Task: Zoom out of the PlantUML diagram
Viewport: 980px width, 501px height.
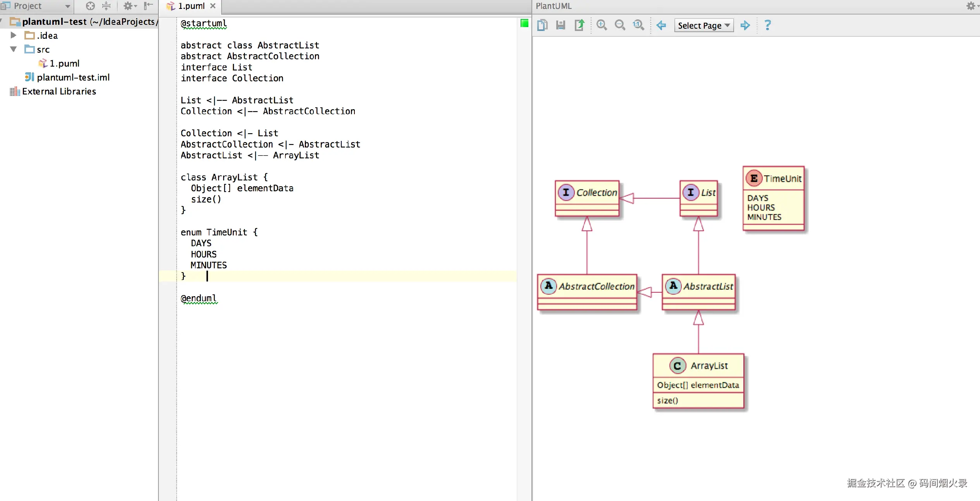Action: 620,26
